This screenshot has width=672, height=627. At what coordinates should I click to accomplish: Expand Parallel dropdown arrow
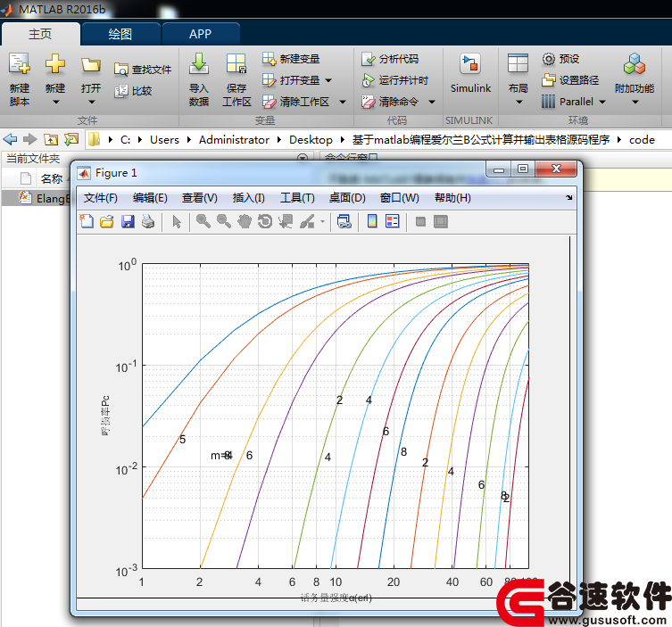[x=602, y=102]
